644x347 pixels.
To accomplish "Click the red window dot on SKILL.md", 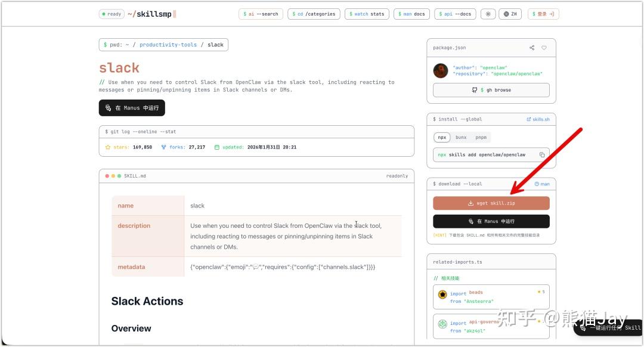I will pyautogui.click(x=107, y=176).
